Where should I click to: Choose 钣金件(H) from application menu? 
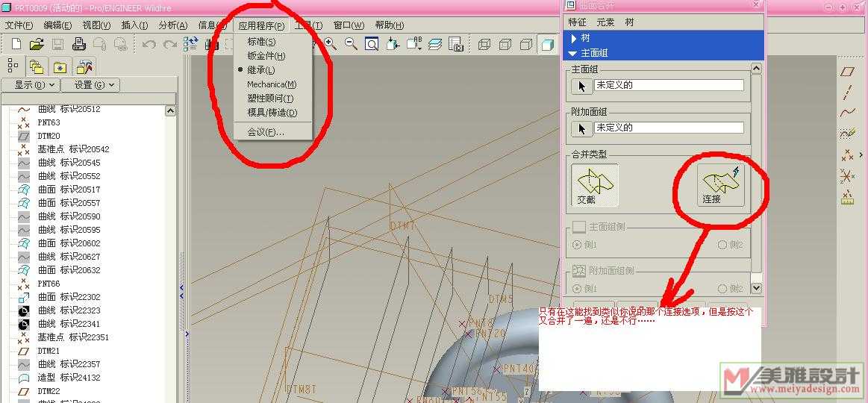[x=266, y=56]
